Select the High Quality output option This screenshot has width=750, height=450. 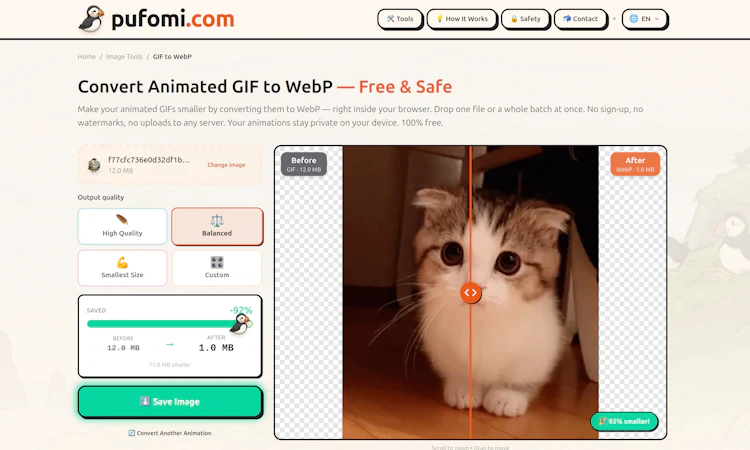122,226
